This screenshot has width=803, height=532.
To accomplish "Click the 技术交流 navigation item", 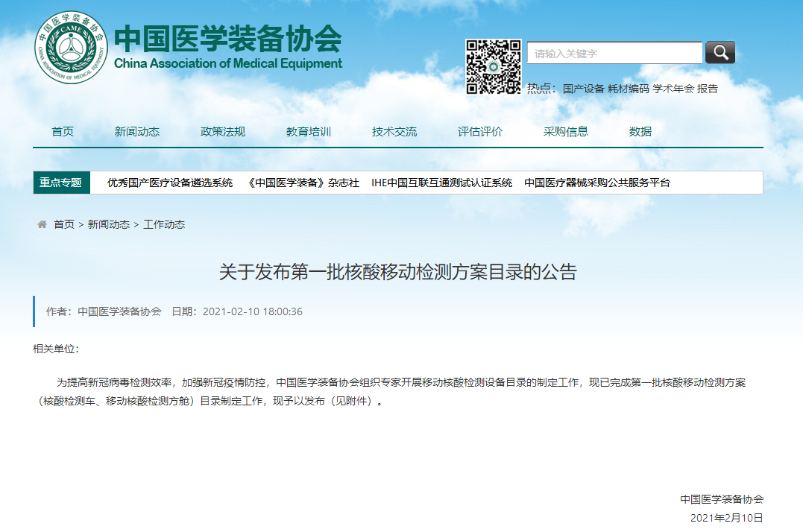I will 394,131.
